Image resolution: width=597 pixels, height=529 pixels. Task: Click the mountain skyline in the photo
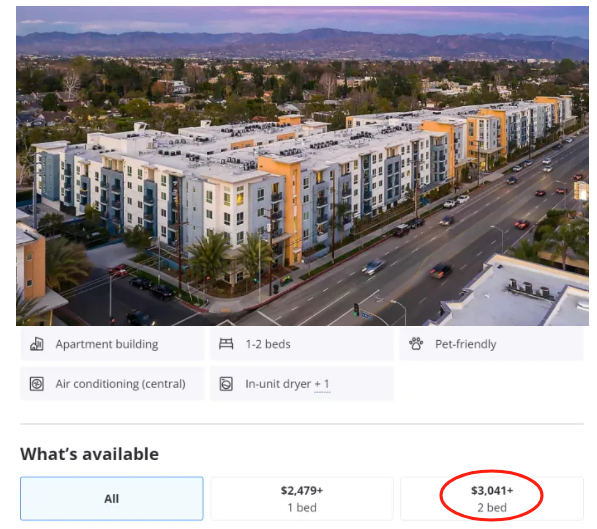[302, 43]
